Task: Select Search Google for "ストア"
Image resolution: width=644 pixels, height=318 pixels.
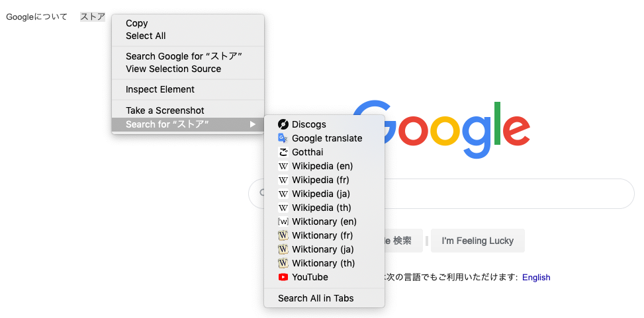Action: (183, 56)
